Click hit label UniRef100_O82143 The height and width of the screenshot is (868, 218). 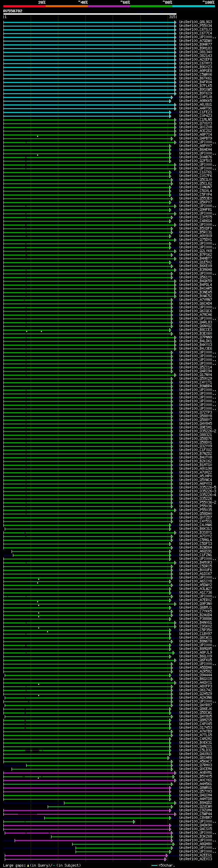click(196, 56)
